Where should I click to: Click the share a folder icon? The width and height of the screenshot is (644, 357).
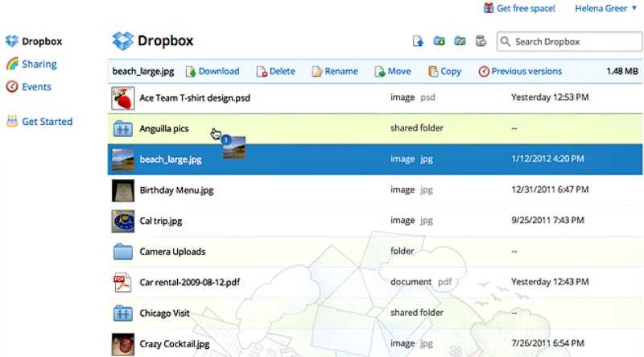coord(460,41)
